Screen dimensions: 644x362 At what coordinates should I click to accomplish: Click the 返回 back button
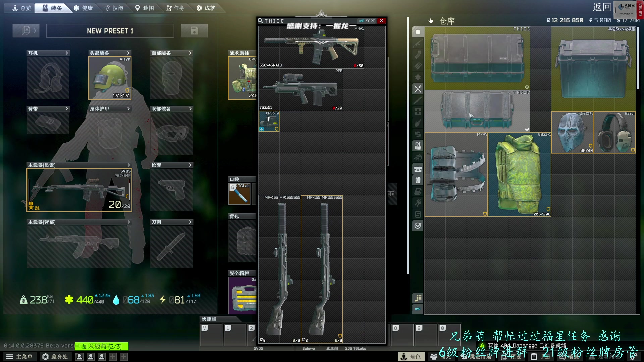602,7
